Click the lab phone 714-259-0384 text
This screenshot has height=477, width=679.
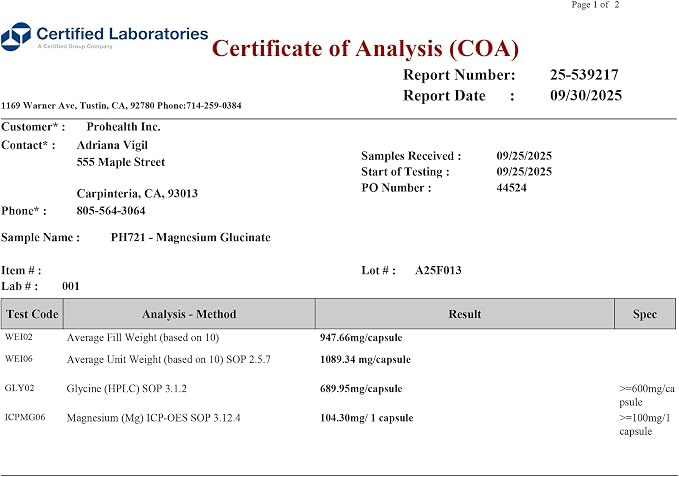click(x=214, y=106)
